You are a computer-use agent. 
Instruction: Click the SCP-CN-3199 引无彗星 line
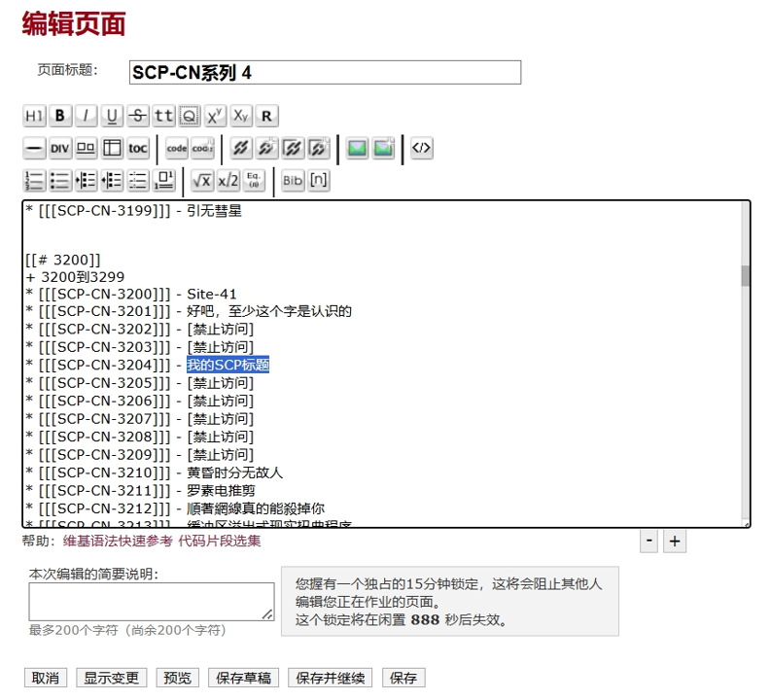coord(134,211)
